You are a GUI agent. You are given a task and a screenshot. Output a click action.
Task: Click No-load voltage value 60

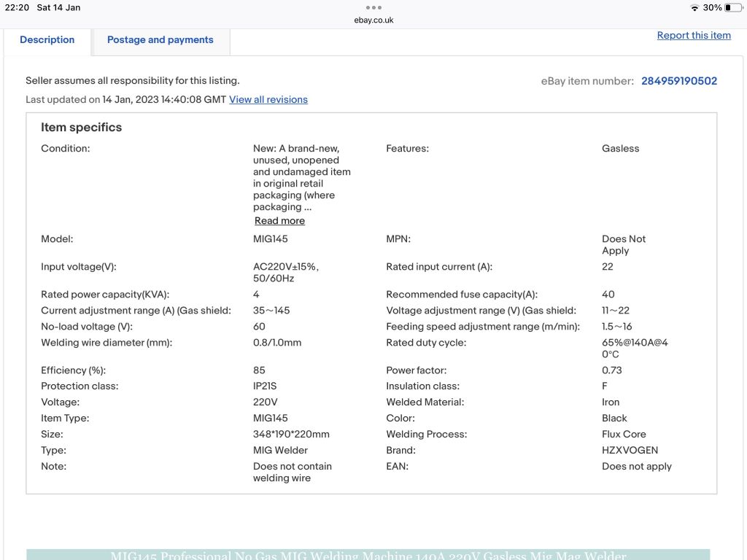[259, 326]
